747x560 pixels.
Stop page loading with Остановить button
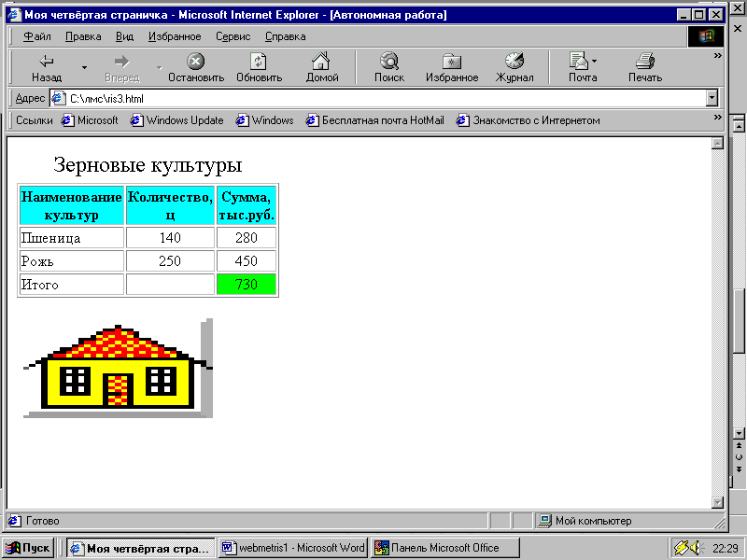click(196, 67)
